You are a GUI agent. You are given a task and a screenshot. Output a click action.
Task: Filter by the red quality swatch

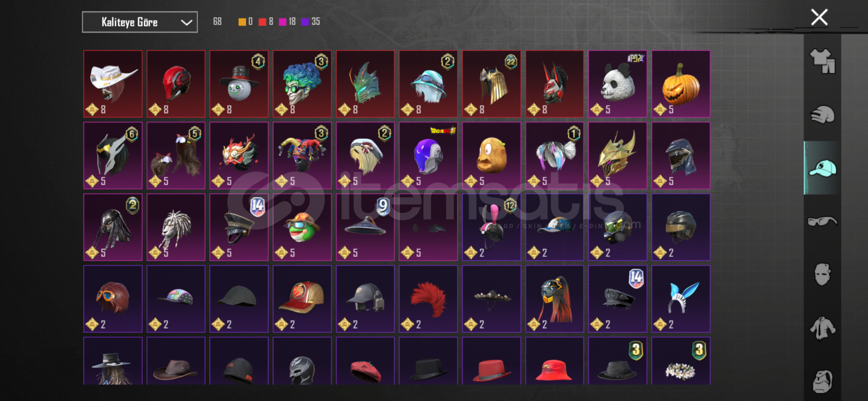pyautogui.click(x=262, y=22)
